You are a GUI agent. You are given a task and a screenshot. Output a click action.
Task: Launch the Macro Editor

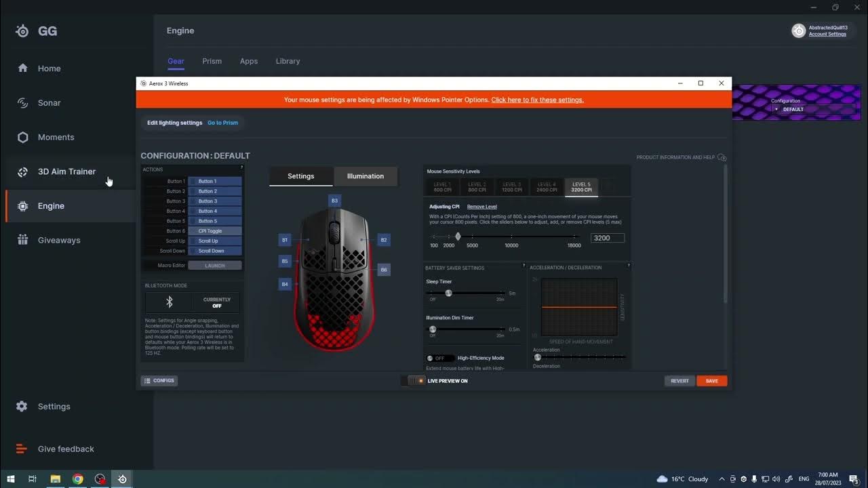(x=215, y=266)
